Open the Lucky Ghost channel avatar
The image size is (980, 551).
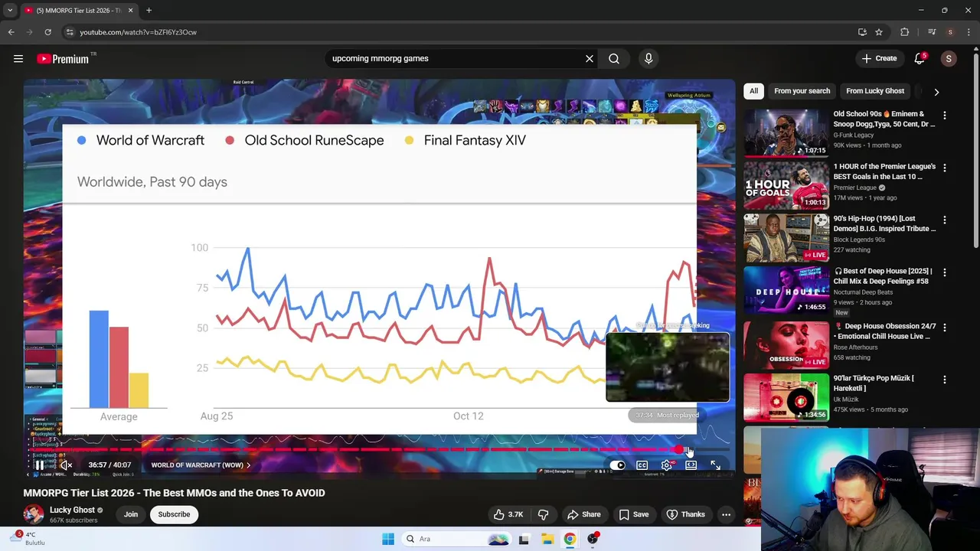coord(33,514)
